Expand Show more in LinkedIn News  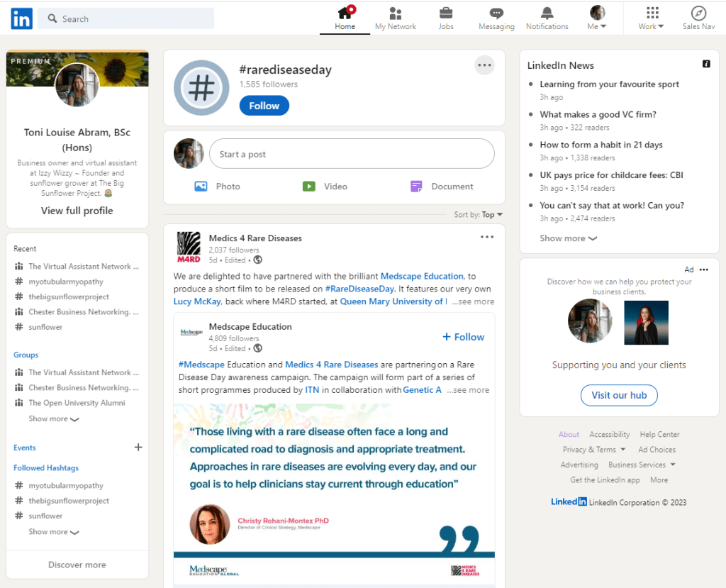click(568, 238)
